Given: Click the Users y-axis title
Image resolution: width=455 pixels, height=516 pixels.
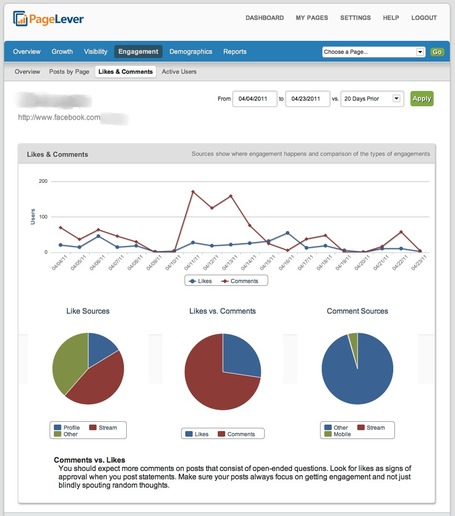Looking at the screenshot, I should point(33,217).
